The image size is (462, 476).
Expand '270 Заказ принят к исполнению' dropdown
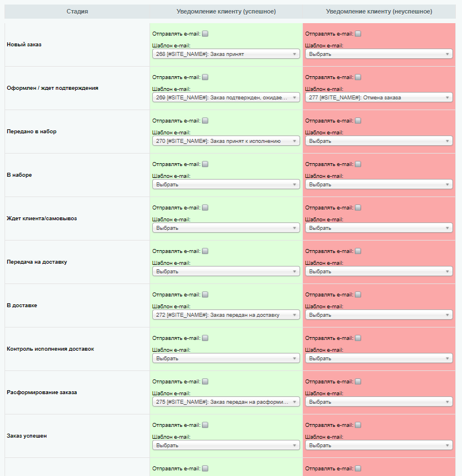point(226,141)
